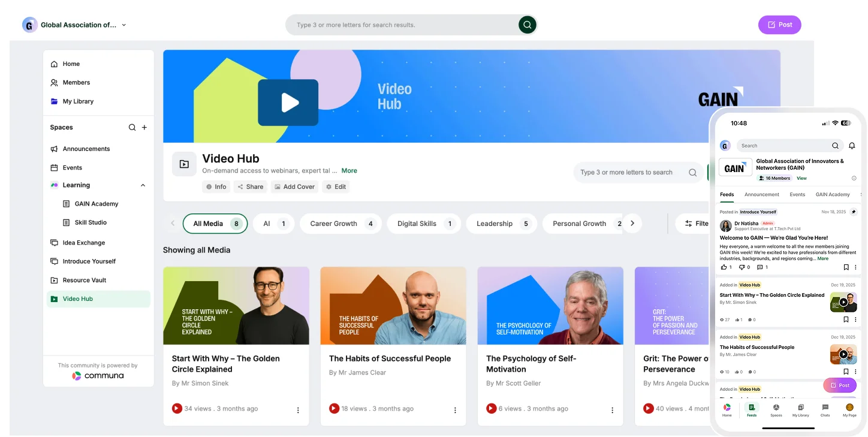Open Chats in the phone bottom bar
Viewport: 868px width, 437px height.
825,410
